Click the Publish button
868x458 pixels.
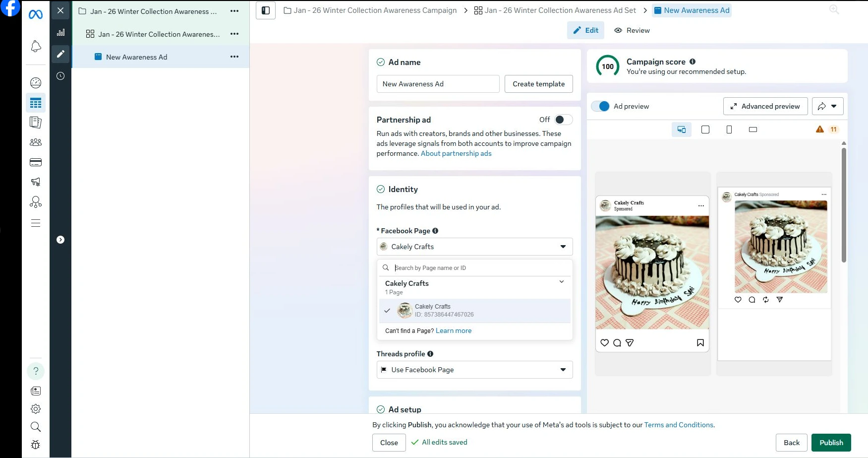(831, 443)
